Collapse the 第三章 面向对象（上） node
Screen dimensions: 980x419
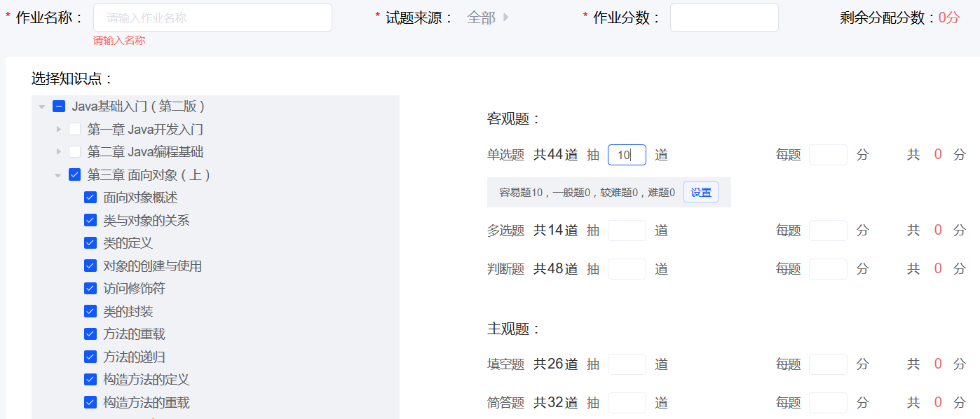click(59, 175)
